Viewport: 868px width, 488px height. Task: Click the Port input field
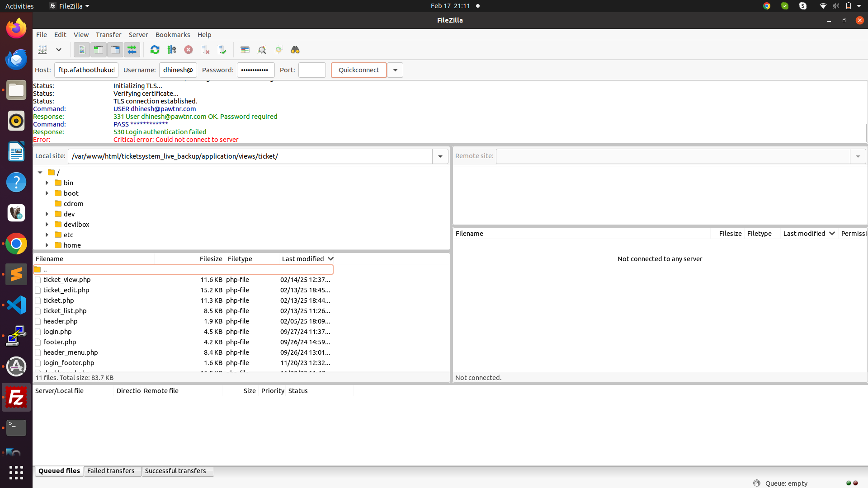tap(312, 70)
